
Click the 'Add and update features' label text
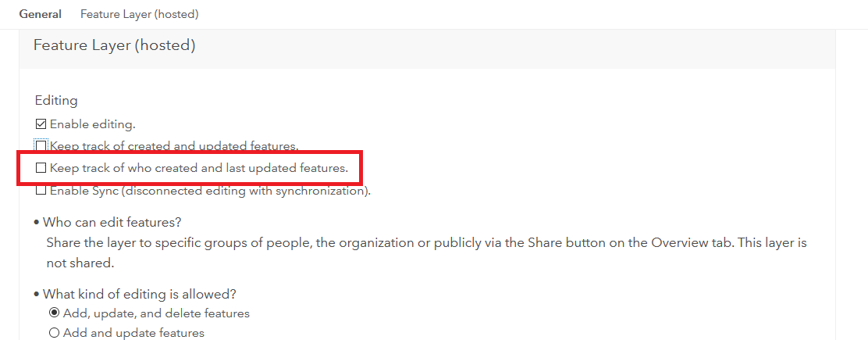point(133,333)
